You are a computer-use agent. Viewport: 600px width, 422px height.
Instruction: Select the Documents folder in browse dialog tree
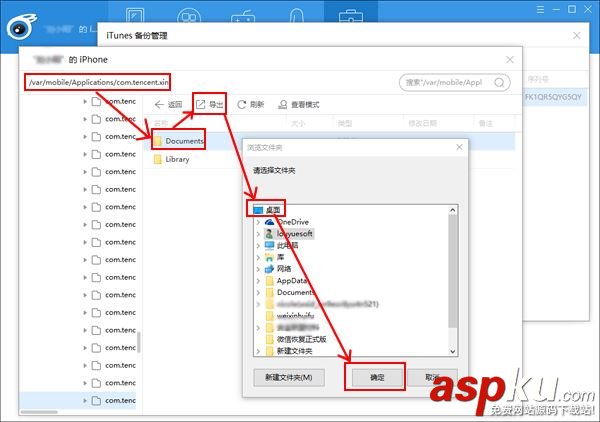click(x=290, y=292)
